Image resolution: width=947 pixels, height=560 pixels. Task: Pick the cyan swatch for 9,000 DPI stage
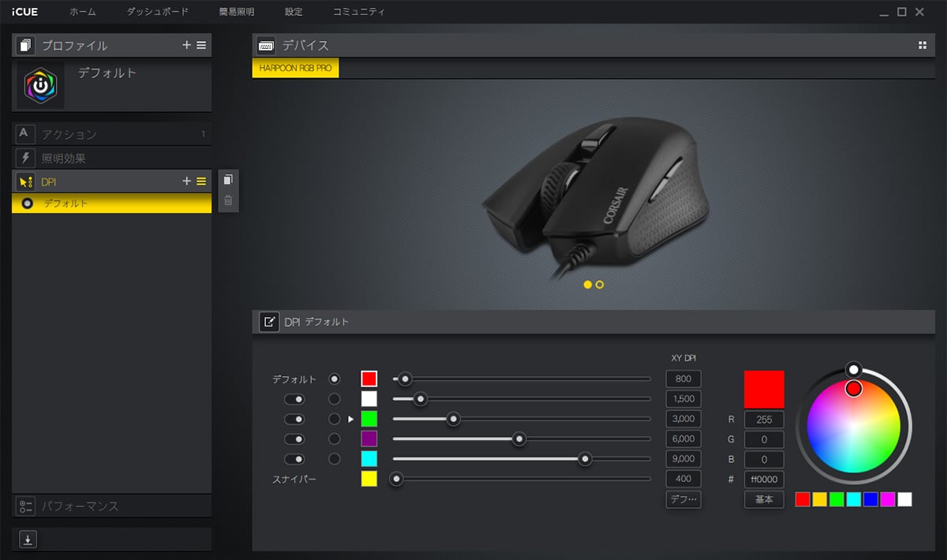pos(369,458)
